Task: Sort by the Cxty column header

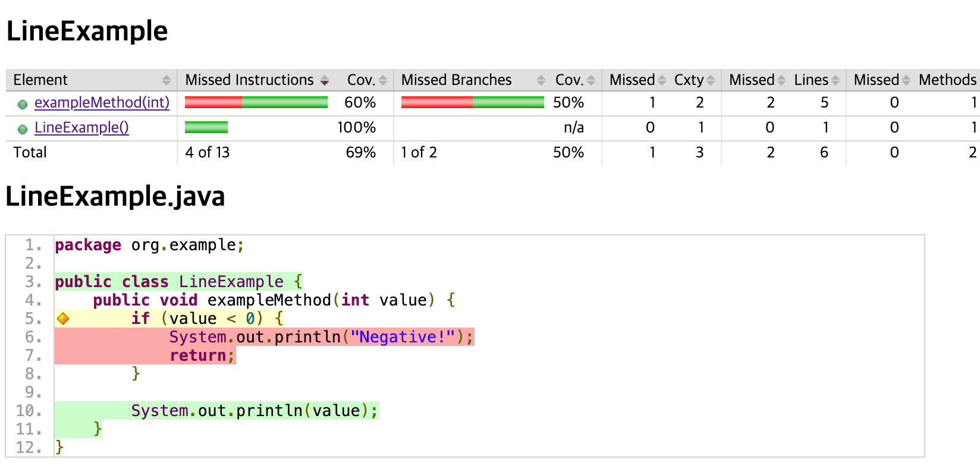Action: [694, 80]
